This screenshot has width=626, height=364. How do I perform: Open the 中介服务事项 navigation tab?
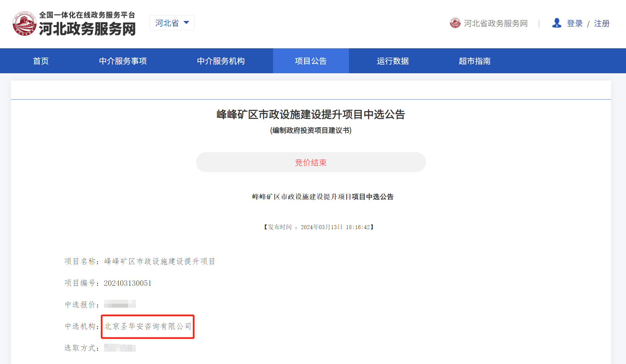coord(123,61)
